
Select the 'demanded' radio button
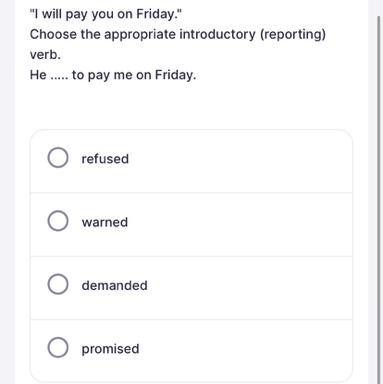[58, 284]
